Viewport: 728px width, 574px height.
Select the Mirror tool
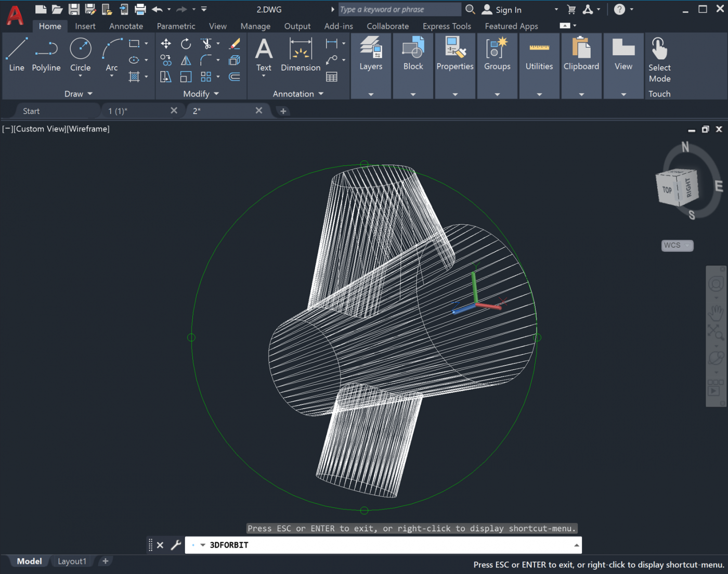[x=186, y=60]
